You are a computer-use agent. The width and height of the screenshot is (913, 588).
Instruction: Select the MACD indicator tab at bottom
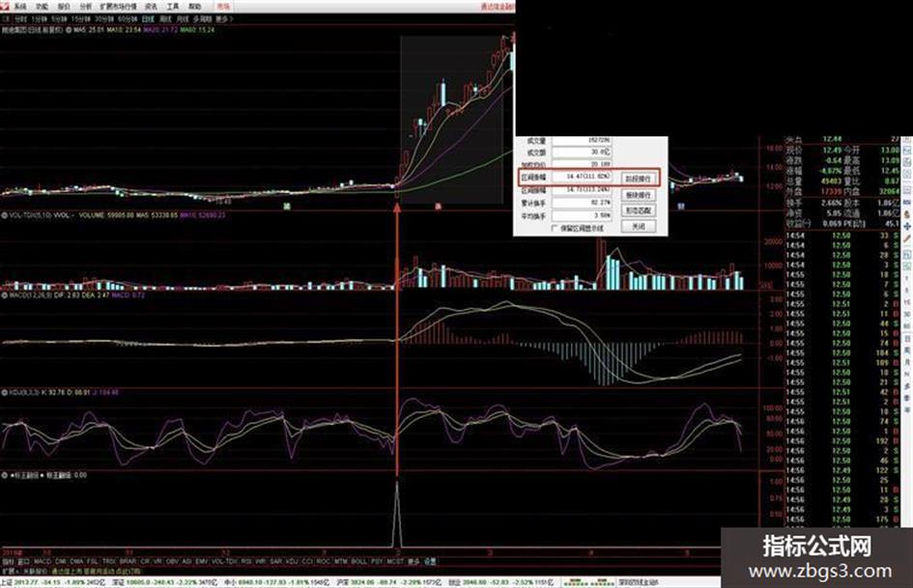click(43, 562)
